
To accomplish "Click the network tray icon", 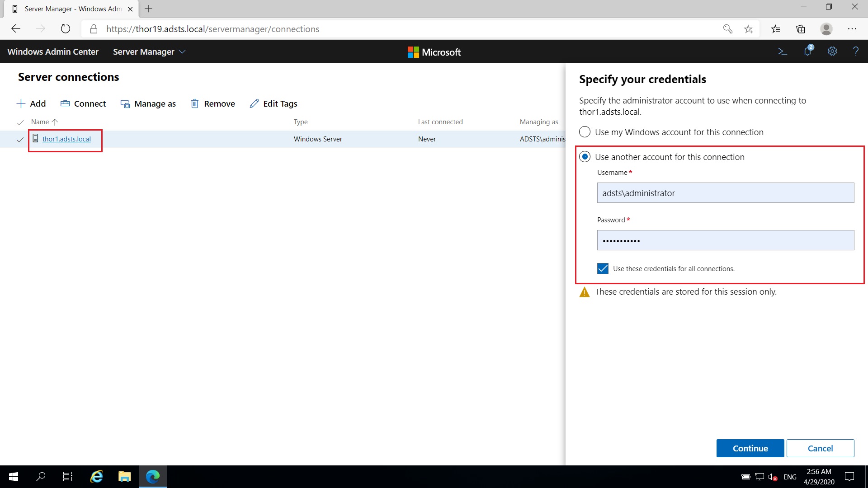I will [759, 477].
